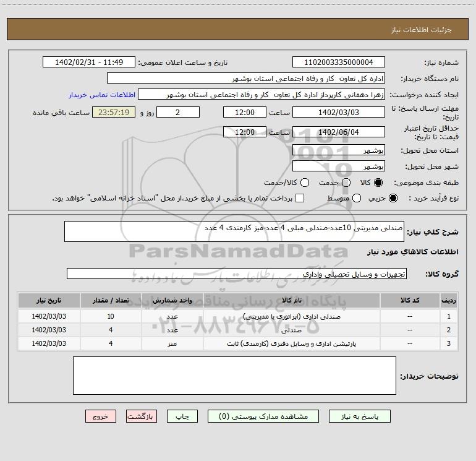
Task: Click the نام کالا column header
Action: [x=291, y=301]
